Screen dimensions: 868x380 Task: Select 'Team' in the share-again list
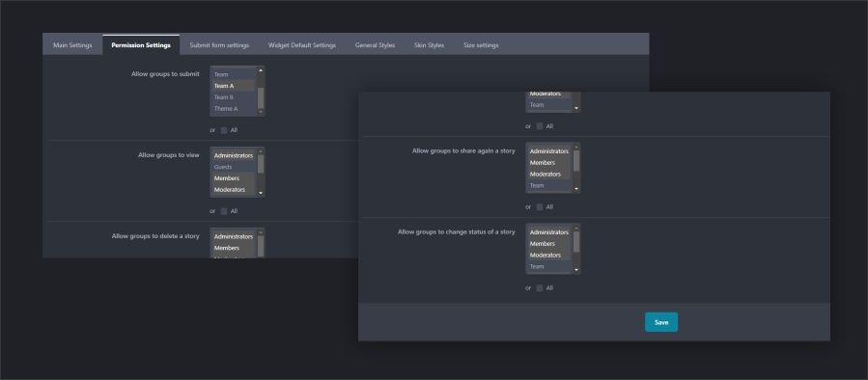tap(549, 186)
